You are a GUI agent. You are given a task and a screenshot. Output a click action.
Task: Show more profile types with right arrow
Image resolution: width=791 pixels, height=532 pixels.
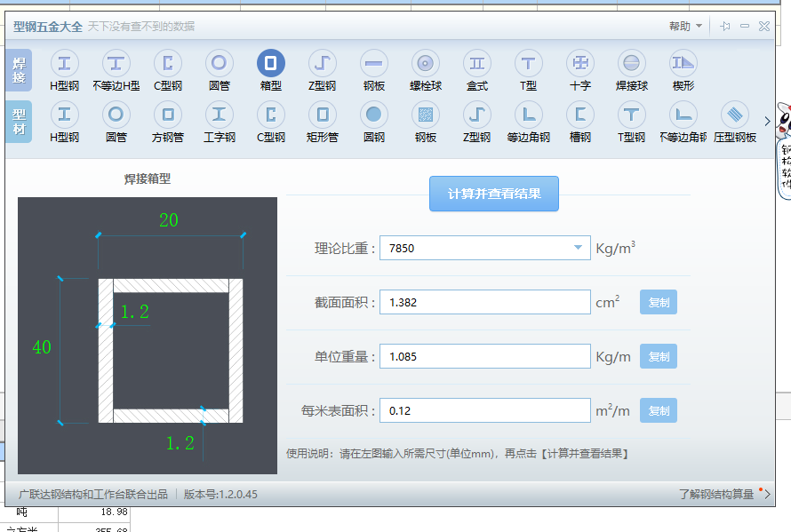click(x=767, y=121)
